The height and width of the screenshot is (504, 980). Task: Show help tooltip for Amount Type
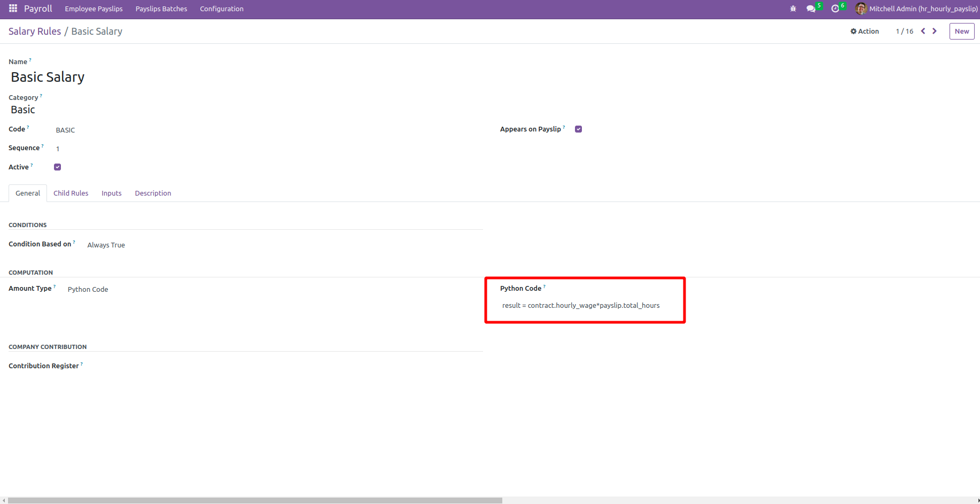click(x=55, y=286)
